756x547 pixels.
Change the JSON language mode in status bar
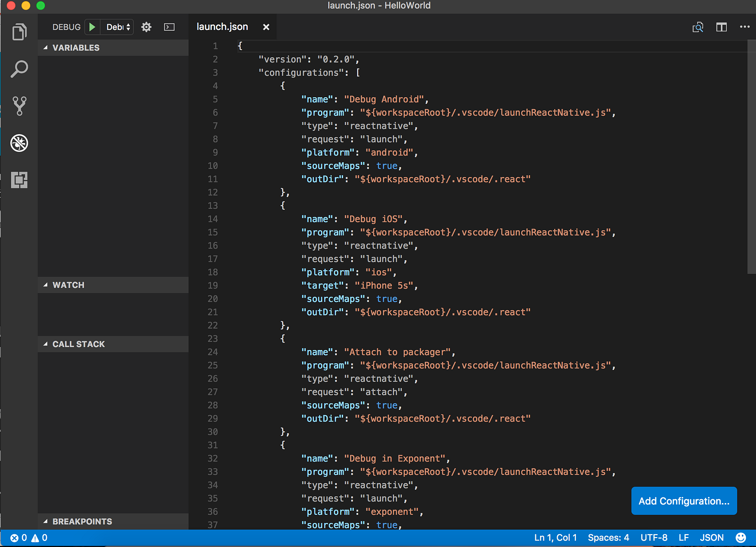(712, 538)
